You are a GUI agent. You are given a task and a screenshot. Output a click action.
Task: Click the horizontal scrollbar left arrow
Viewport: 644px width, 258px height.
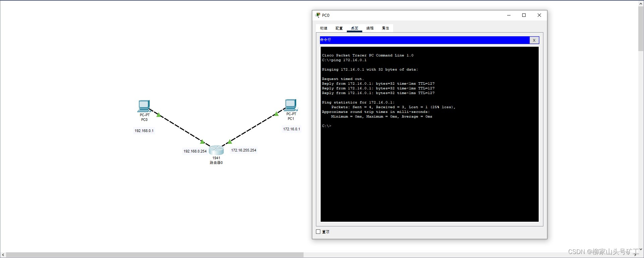[3, 255]
